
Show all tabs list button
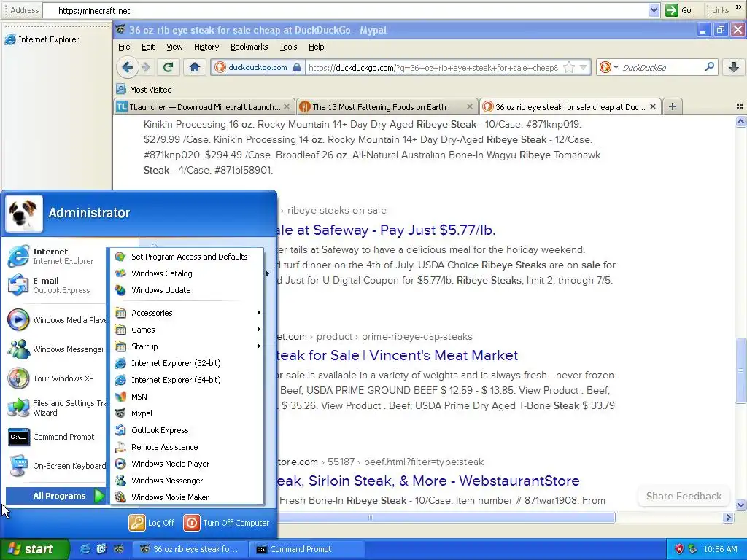[740, 106]
